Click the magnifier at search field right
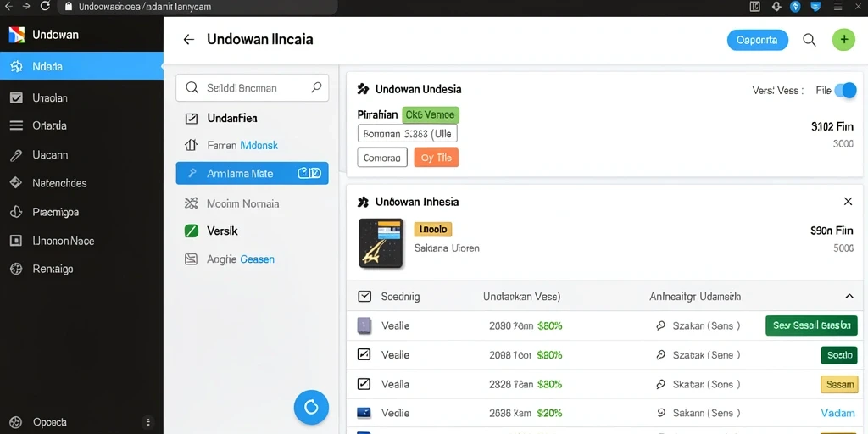This screenshot has height=434, width=868. pyautogui.click(x=317, y=87)
